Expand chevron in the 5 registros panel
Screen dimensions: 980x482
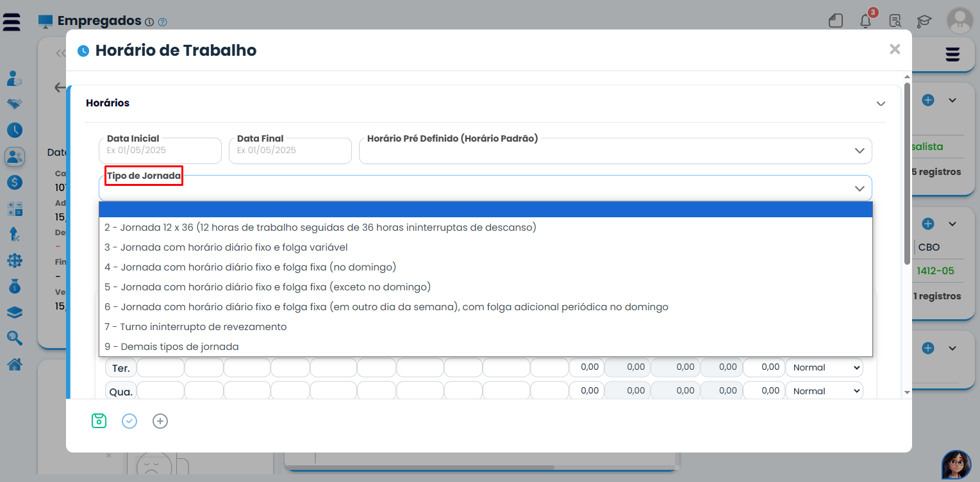click(952, 100)
